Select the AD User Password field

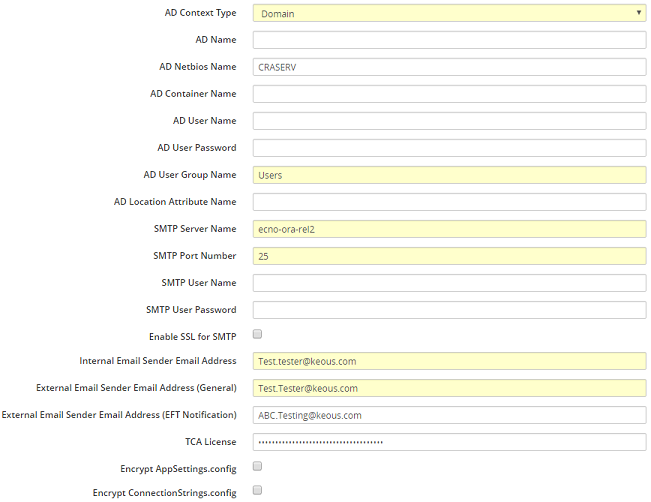point(449,148)
